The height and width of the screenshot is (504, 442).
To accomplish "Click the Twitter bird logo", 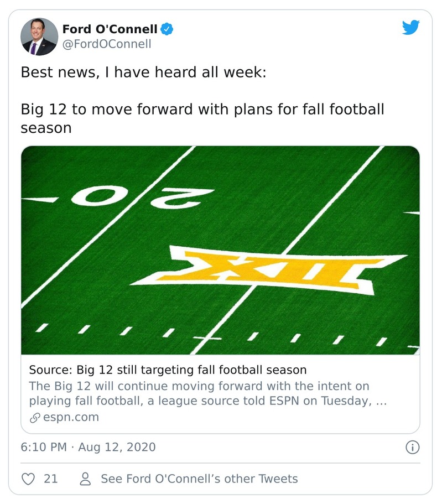I will coord(410,28).
